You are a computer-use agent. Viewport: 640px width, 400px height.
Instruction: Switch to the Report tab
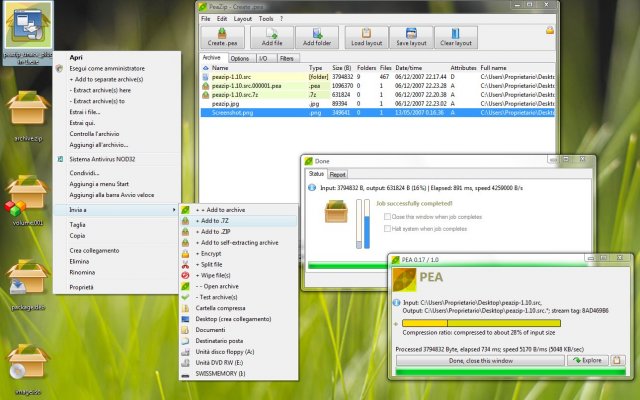(x=338, y=174)
